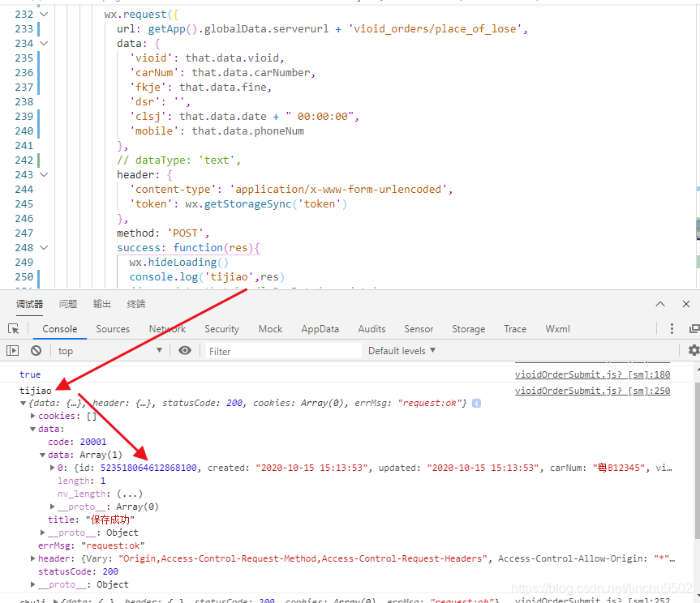Expand __proto__ Array(0) node
This screenshot has height=603, width=700.
tap(52, 507)
